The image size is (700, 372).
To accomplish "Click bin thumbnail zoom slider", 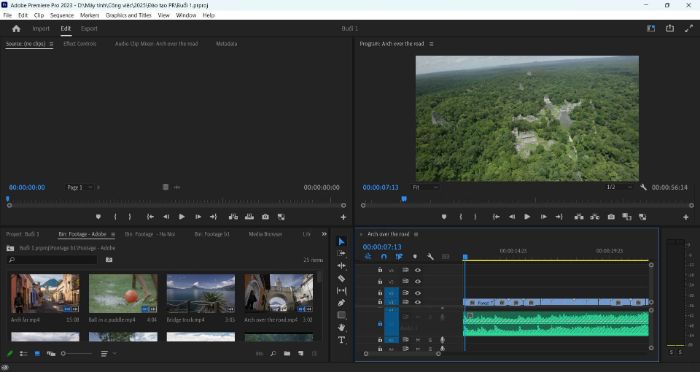I will (76, 354).
